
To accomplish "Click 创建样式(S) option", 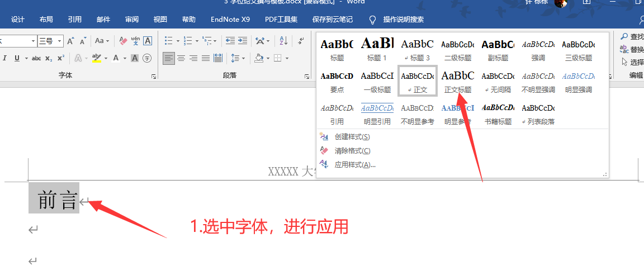I will coord(352,137).
